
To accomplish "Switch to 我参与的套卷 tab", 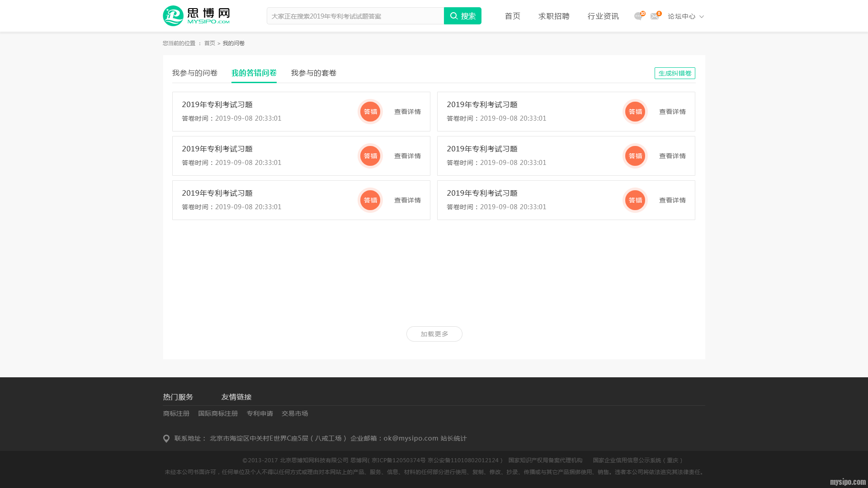I will click(314, 73).
